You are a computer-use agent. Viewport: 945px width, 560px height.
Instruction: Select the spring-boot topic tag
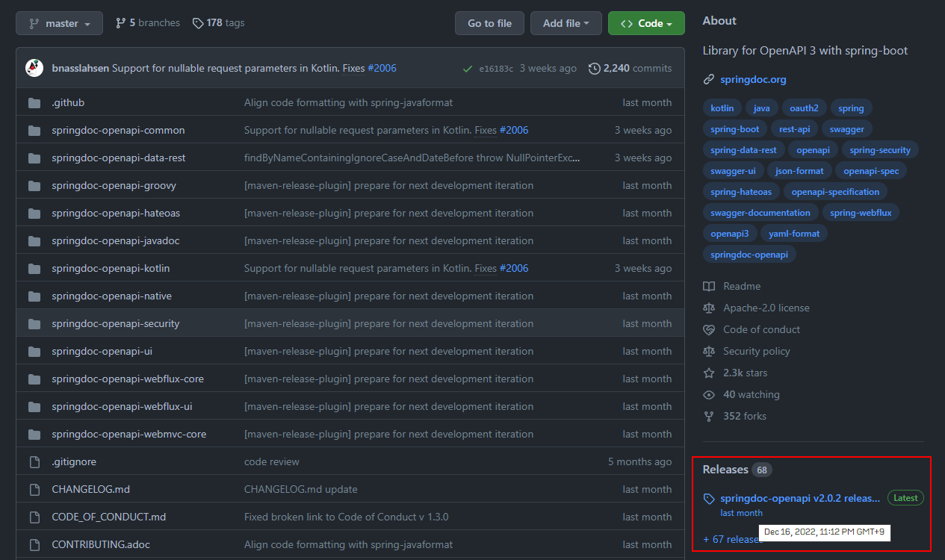click(735, 129)
